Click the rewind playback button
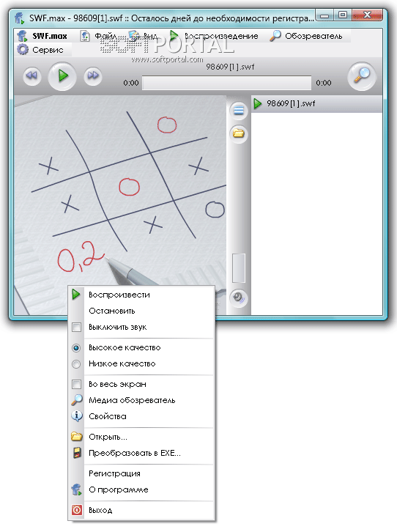397x532 pixels. click(x=32, y=75)
